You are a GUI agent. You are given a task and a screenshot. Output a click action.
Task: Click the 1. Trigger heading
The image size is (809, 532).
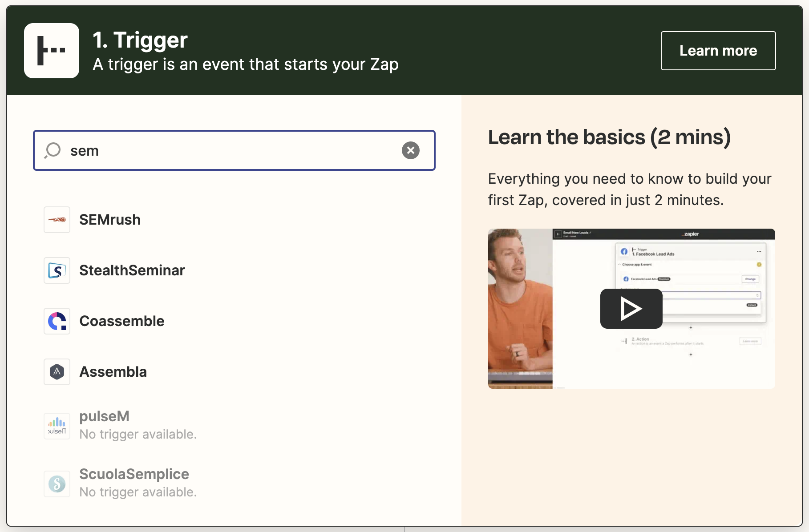140,40
